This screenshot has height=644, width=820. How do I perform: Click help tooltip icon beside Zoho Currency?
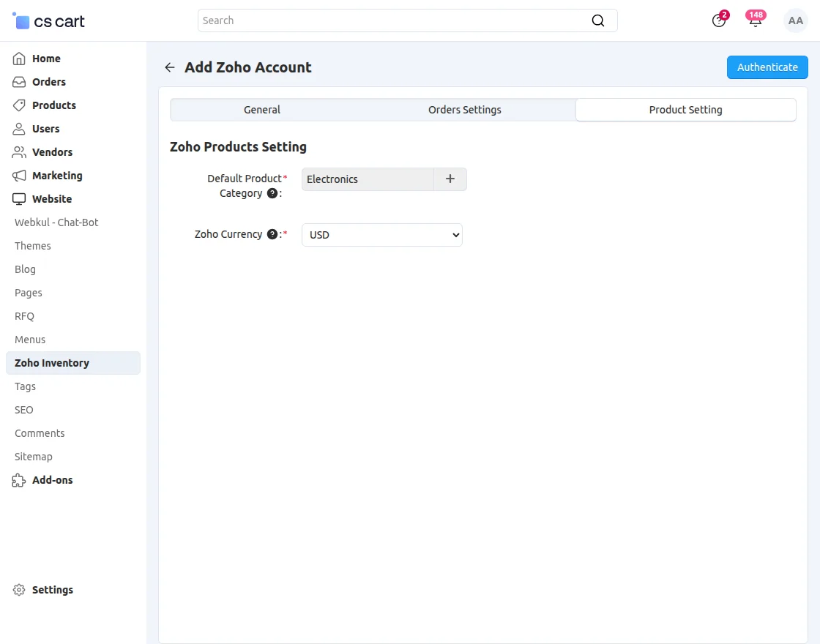pyautogui.click(x=272, y=234)
